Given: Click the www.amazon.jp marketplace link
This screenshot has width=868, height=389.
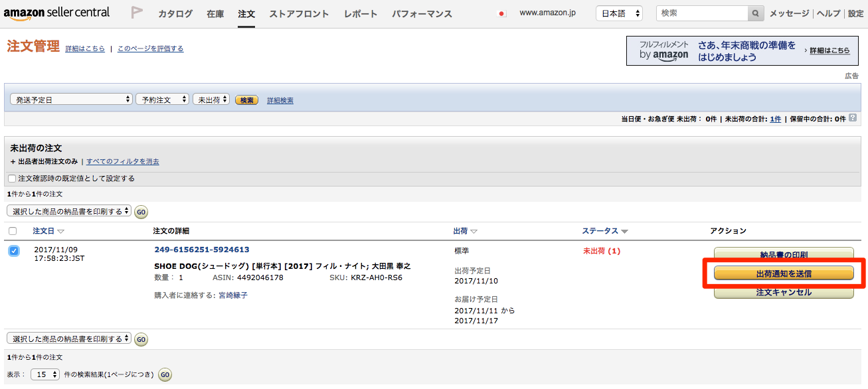Looking at the screenshot, I should (547, 13).
